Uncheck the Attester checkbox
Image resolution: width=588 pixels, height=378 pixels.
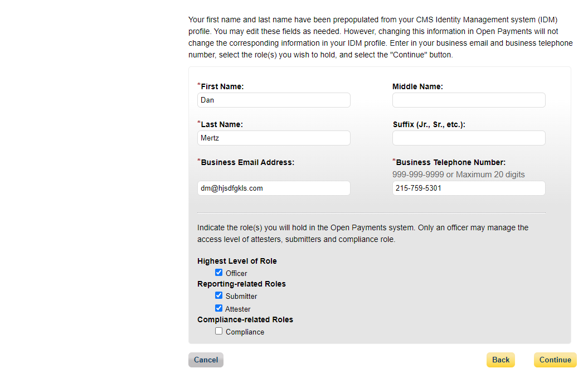tap(219, 308)
